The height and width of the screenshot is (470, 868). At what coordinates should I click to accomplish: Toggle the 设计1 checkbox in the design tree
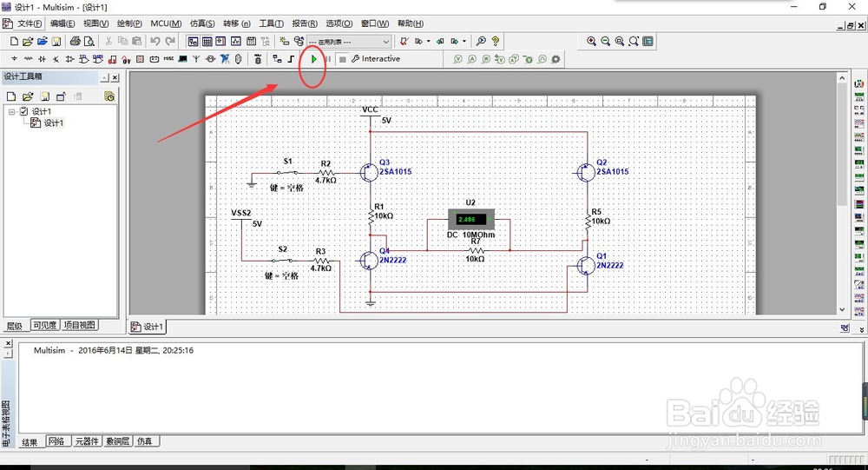[24, 111]
